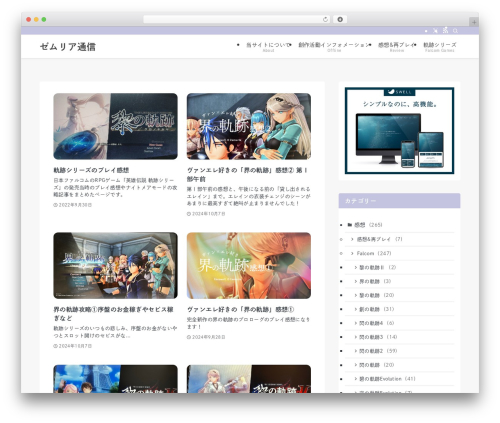
Task: Open post ヴァンエレ好きの「界の軌跡」感想①
Action: coord(240,309)
